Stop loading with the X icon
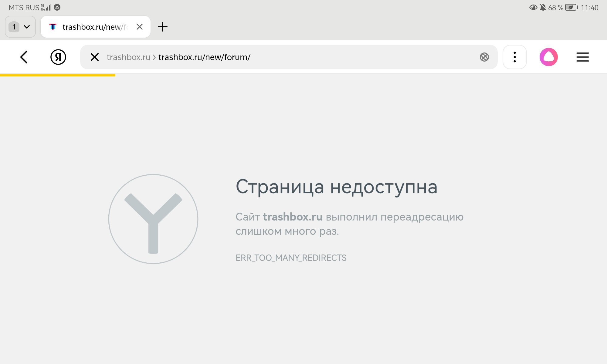 click(x=95, y=57)
